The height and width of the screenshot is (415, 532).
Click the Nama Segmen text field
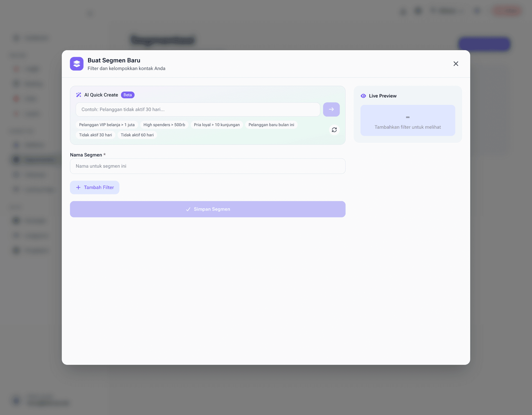(x=208, y=166)
